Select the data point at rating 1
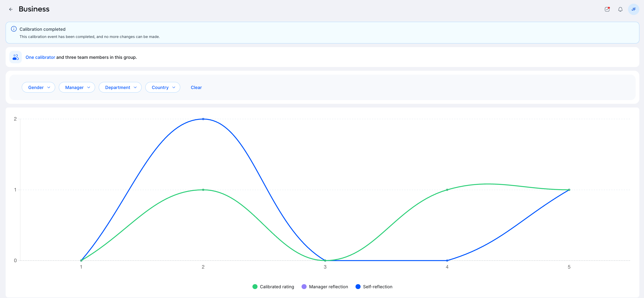This screenshot has width=644, height=298. click(x=81, y=260)
